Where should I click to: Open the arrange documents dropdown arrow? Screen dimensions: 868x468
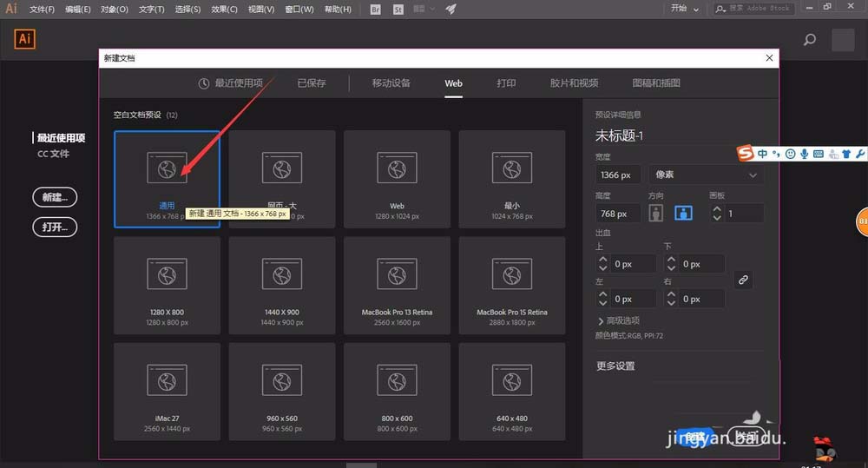point(432,9)
